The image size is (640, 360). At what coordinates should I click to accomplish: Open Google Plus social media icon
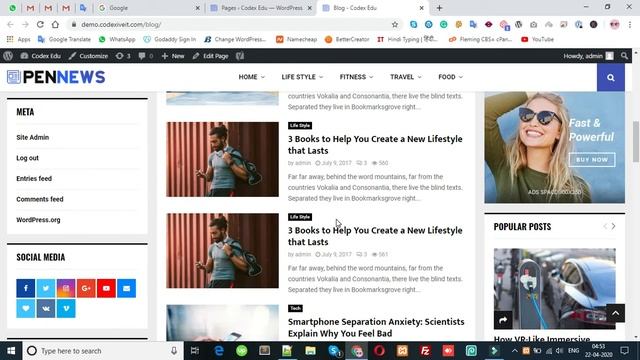[x=86, y=288]
